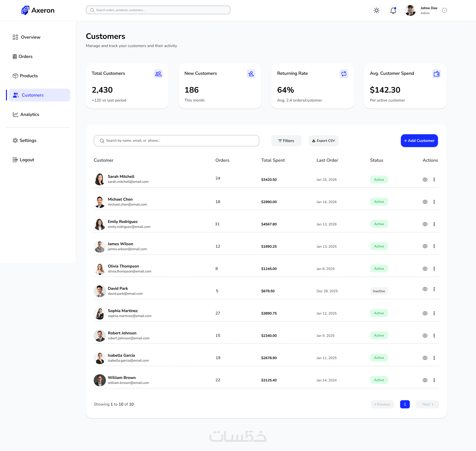Toggle the light/dark theme sun icon

tap(377, 10)
